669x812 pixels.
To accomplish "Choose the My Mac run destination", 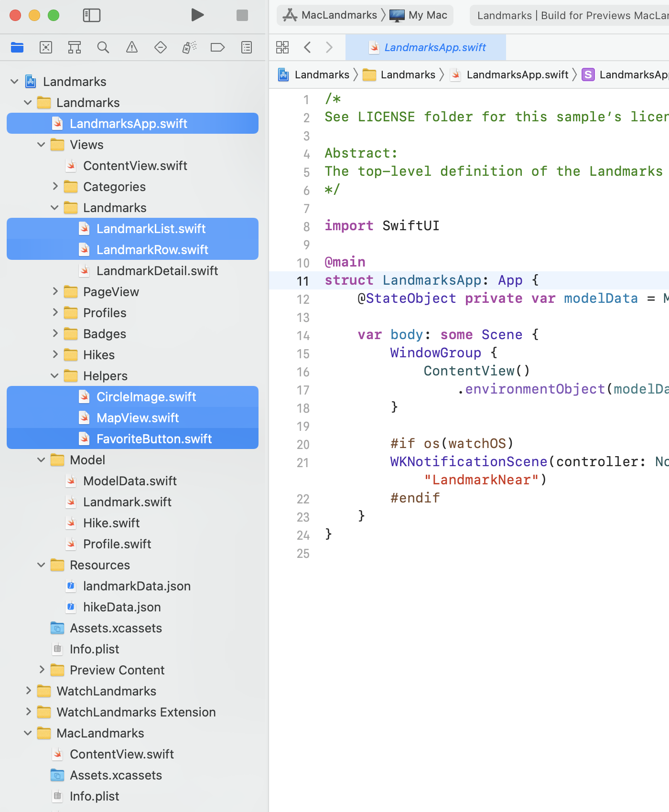I will [x=419, y=15].
